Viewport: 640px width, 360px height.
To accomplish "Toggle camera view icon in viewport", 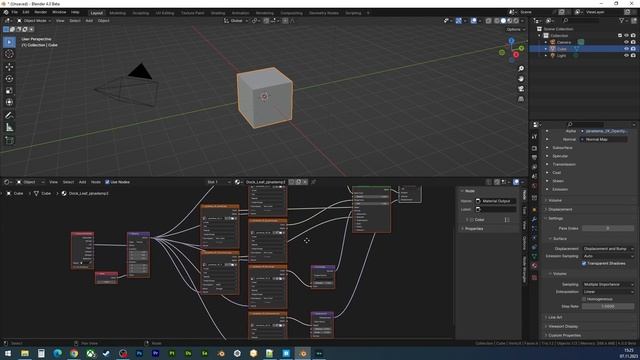I will [x=521, y=89].
